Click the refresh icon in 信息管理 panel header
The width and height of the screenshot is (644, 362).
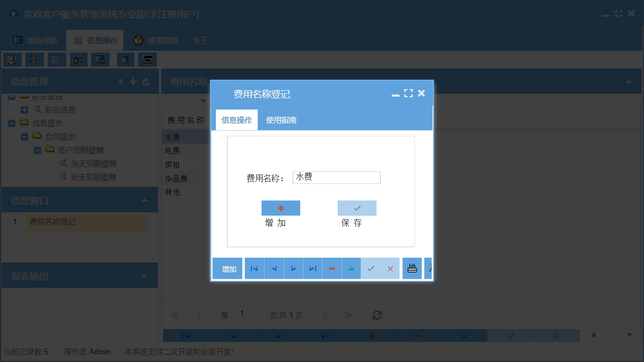pos(146,81)
